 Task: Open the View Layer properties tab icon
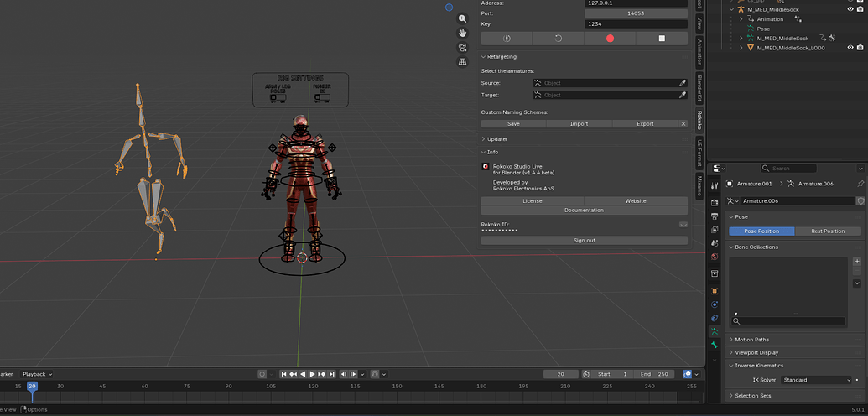(x=715, y=229)
